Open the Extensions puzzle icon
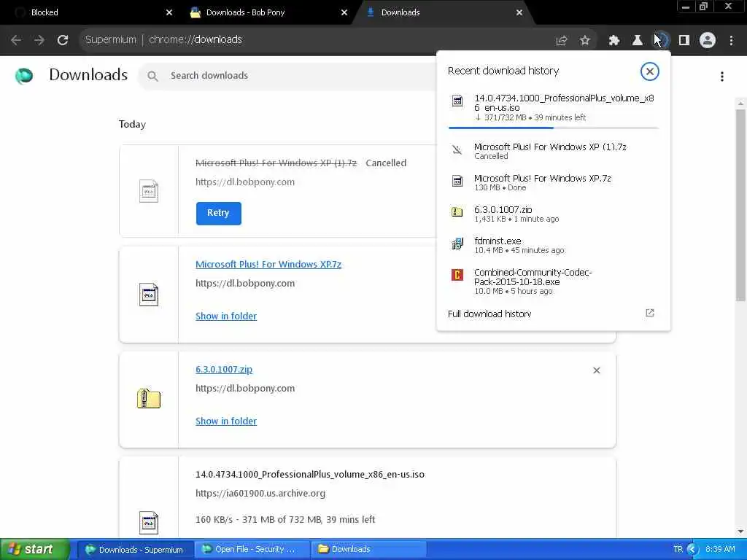The width and height of the screenshot is (747, 560). coord(614,41)
